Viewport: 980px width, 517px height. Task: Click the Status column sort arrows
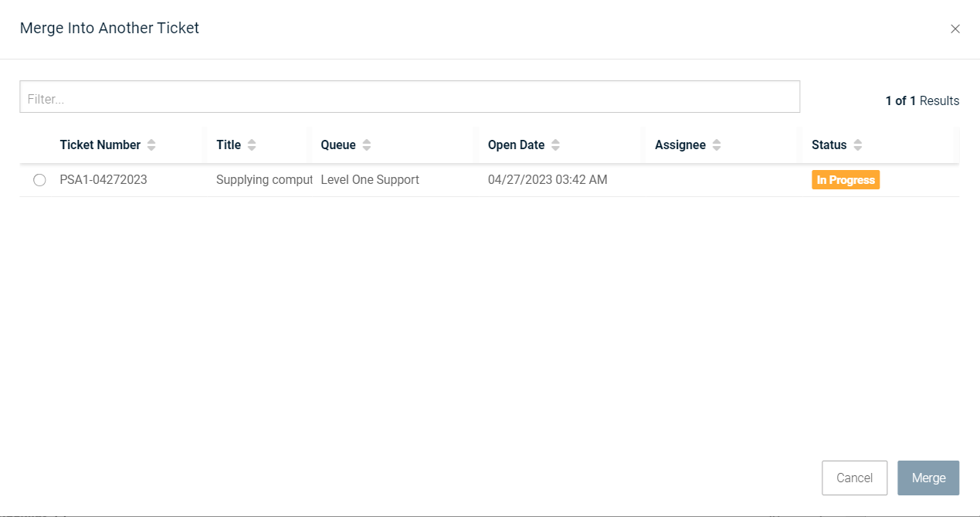point(858,145)
